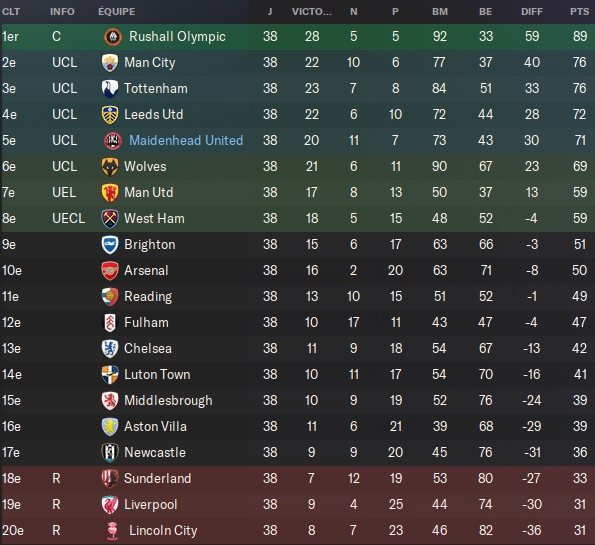Image resolution: width=595 pixels, height=545 pixels.
Task: Open the Leeds Utd team page
Action: [x=154, y=115]
